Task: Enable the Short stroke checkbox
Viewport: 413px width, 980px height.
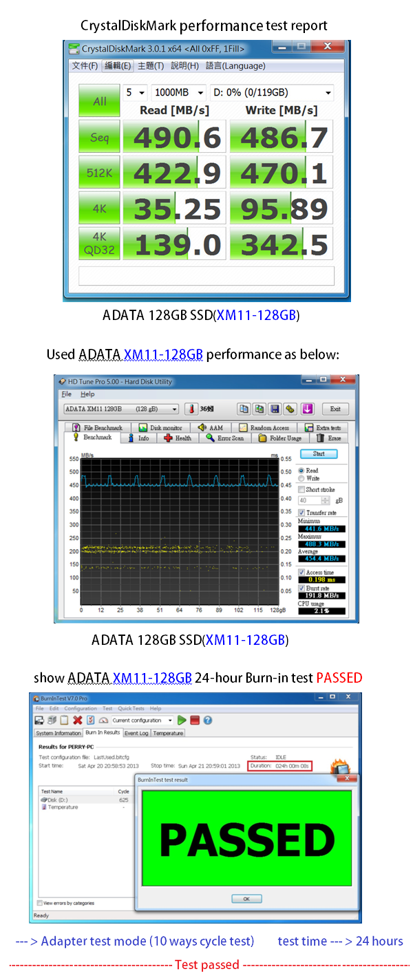Action: [301, 489]
